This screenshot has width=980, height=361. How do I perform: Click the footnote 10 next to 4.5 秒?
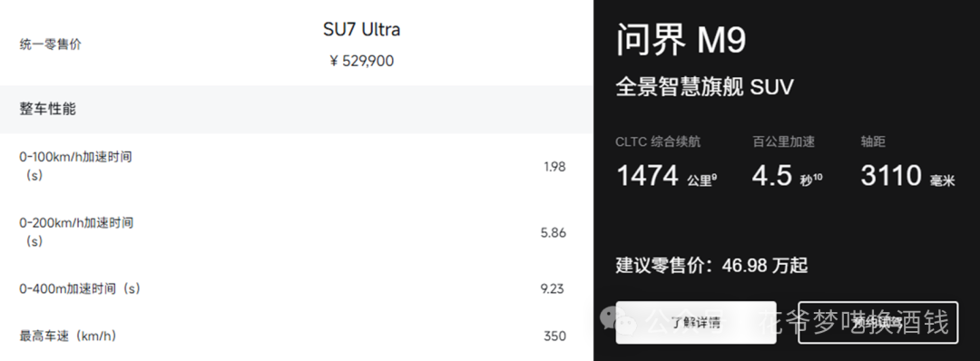click(818, 178)
